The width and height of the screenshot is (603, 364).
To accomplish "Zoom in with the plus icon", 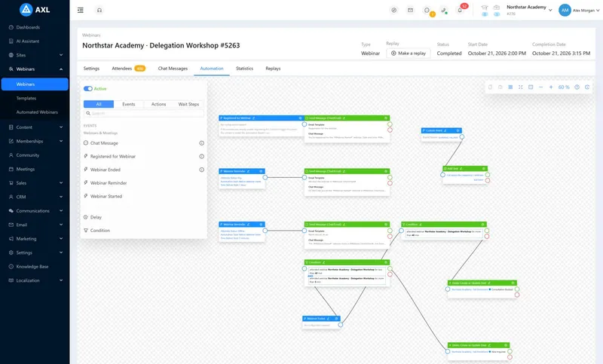I will tap(551, 87).
